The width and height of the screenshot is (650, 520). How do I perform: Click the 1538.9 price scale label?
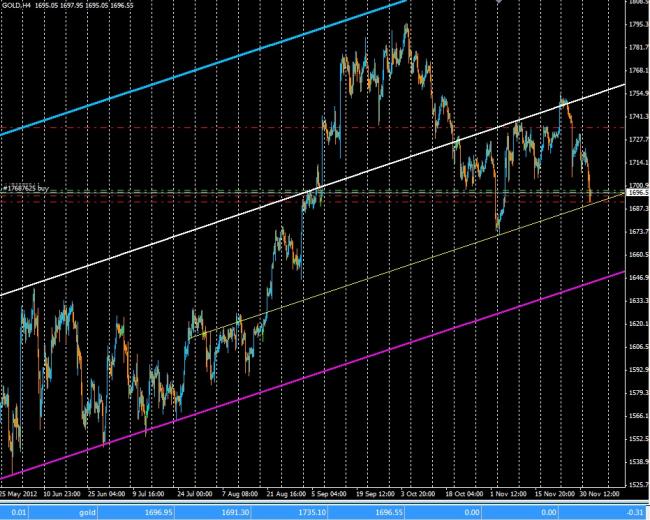click(x=638, y=462)
